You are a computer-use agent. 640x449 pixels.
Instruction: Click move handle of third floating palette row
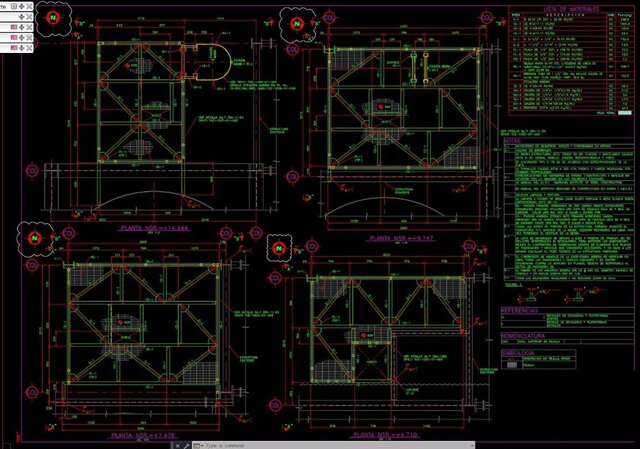22,27
